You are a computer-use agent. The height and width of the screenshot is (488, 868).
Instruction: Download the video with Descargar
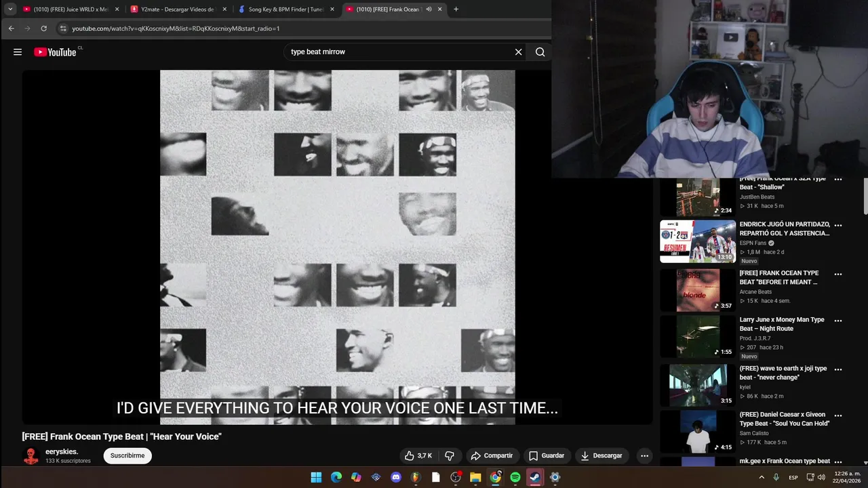coord(601,455)
